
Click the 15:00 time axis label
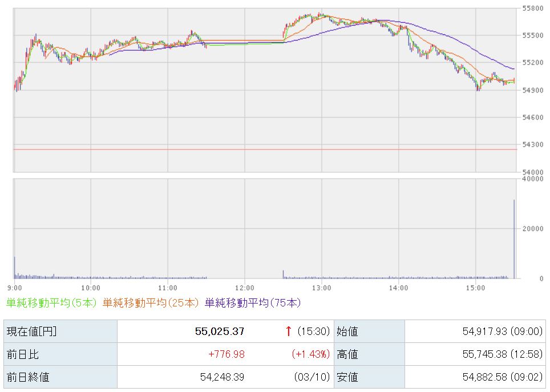click(475, 287)
